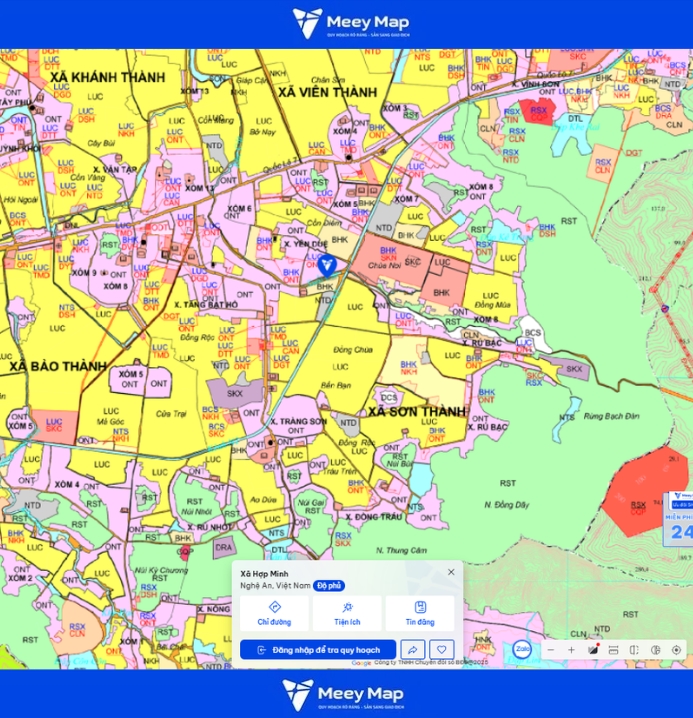Image resolution: width=693 pixels, height=718 pixels.
Task: Click the N. Đồng Dây mountain label
Action: (507, 505)
